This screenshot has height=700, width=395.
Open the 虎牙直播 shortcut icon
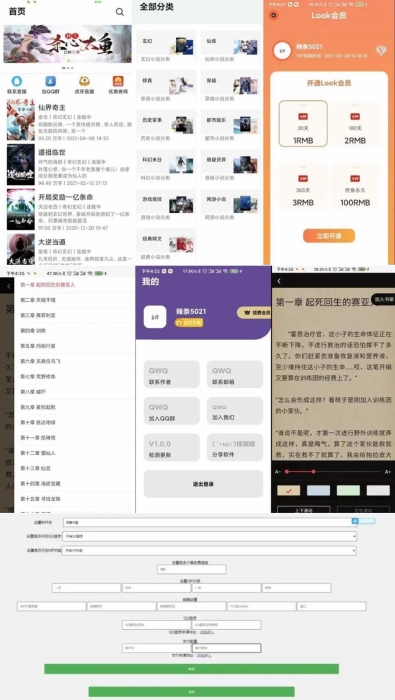point(84,81)
